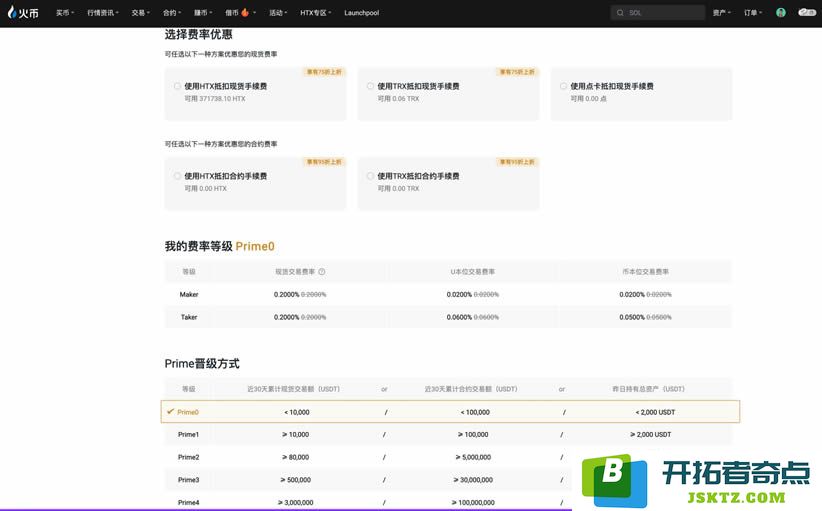Open the Launchpool page
The width and height of the screenshot is (822, 511).
(361, 13)
